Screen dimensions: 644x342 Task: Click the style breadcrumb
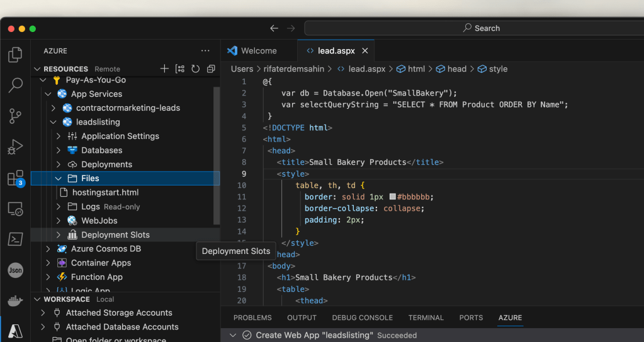(493, 69)
